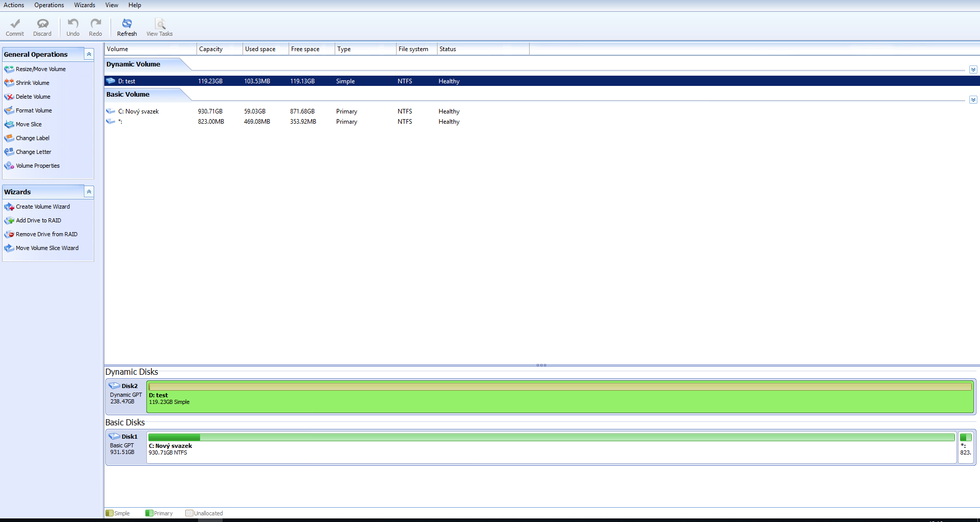
Task: Click the Format Volume icon
Action: point(9,110)
